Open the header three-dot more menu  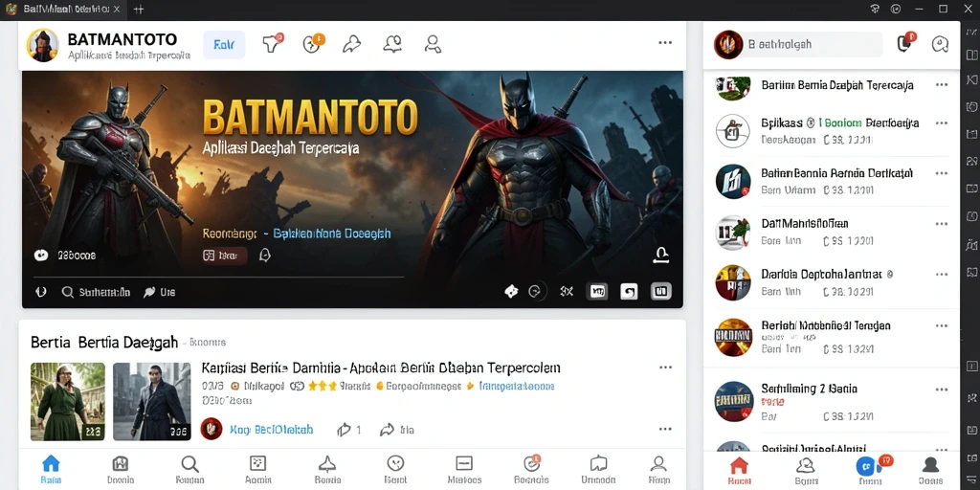[665, 42]
